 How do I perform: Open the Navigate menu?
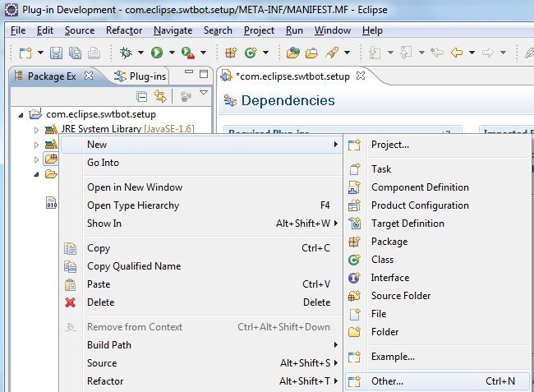[x=173, y=30]
